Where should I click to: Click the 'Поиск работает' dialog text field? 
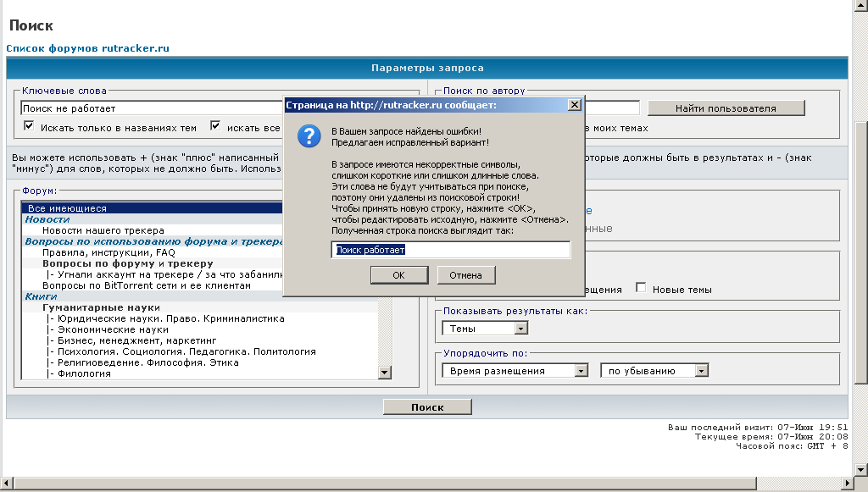[x=450, y=250]
